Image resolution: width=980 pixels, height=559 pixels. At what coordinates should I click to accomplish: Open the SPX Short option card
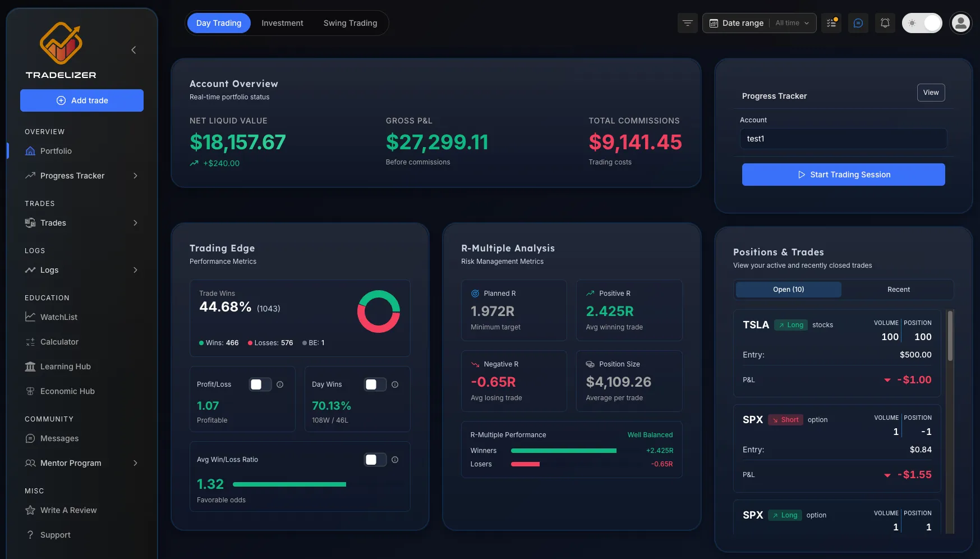837,448
